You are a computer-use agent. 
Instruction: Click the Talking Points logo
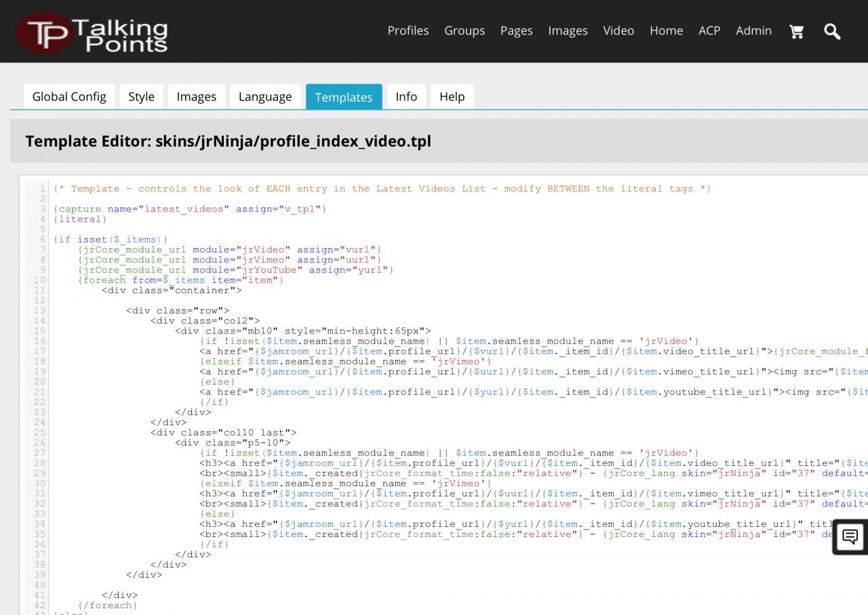click(x=92, y=33)
